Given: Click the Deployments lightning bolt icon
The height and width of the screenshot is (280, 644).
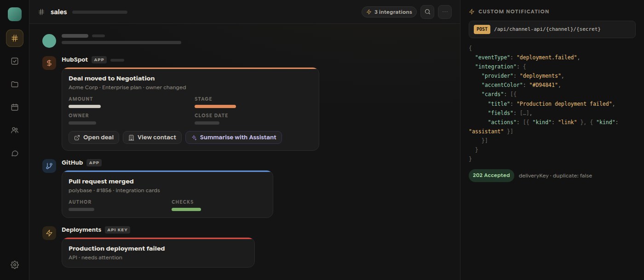Looking at the screenshot, I should [x=49, y=233].
